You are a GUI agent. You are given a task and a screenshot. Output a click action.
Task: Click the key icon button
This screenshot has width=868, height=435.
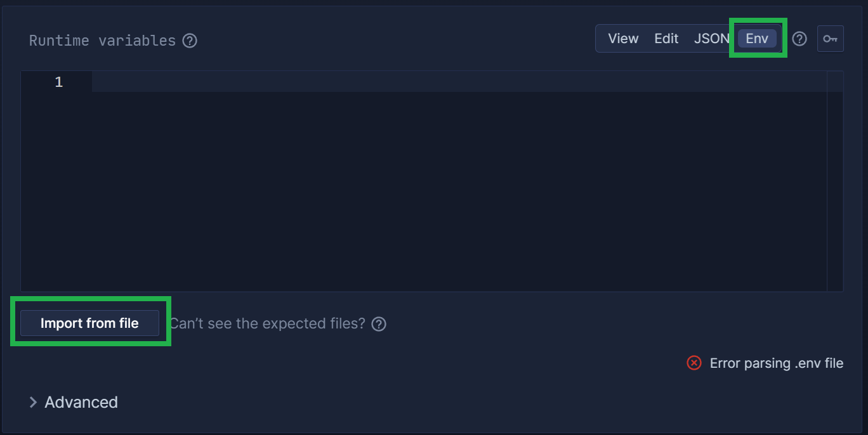pos(830,39)
